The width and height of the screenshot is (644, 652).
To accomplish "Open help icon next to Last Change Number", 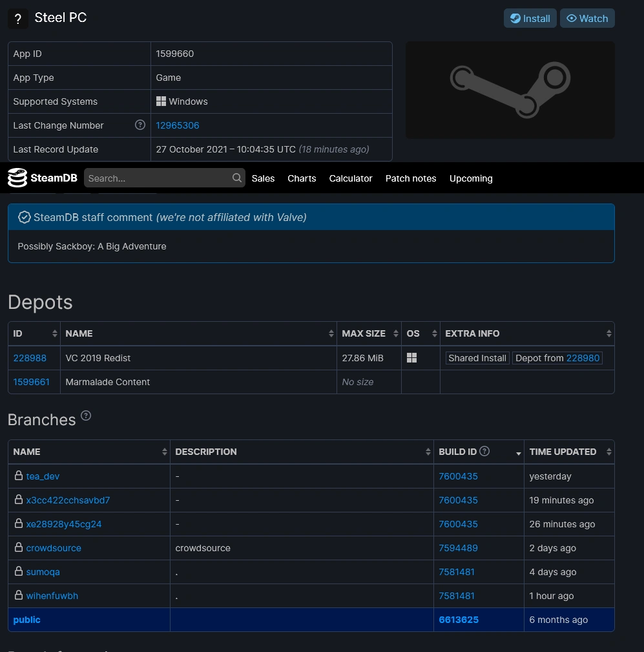I will [x=140, y=125].
